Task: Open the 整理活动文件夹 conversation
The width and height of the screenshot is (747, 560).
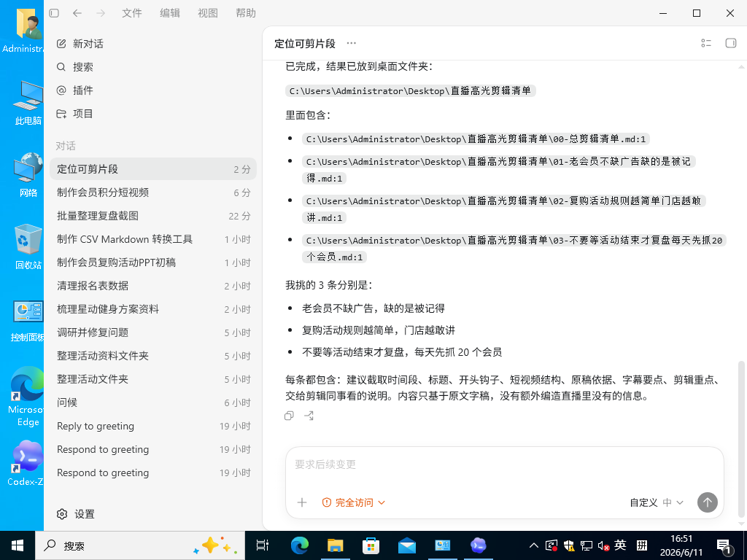Action: (x=153, y=379)
